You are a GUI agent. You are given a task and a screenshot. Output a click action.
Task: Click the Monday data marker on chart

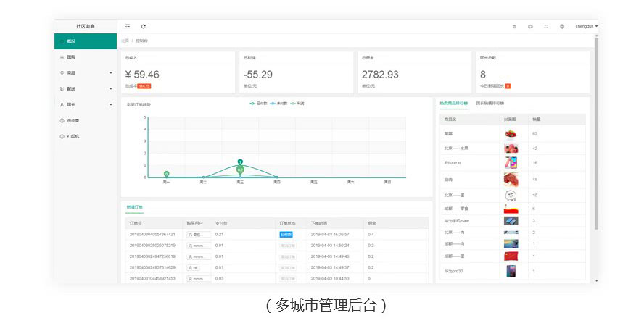166,174
